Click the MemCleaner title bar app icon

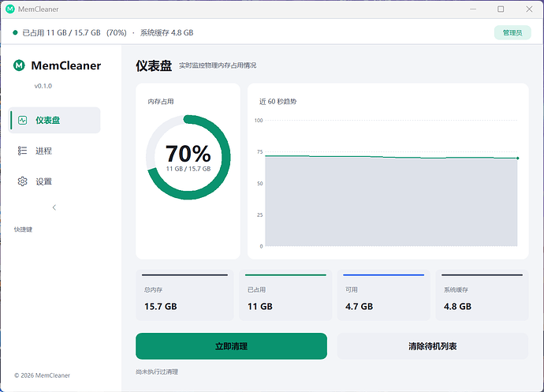point(10,9)
